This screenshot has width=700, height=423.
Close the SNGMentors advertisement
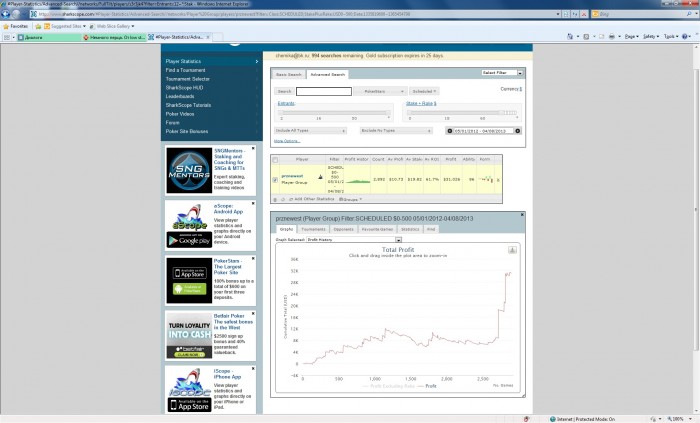[253, 148]
